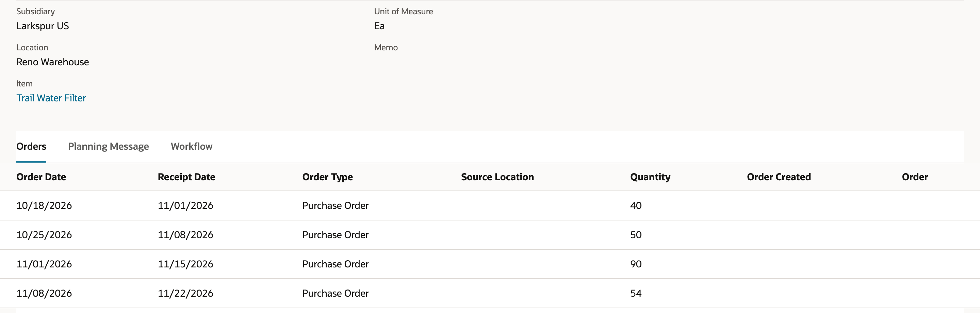Select order date 10/25/2026 cell
Image resolution: width=980 pixels, height=313 pixels.
coord(44,235)
